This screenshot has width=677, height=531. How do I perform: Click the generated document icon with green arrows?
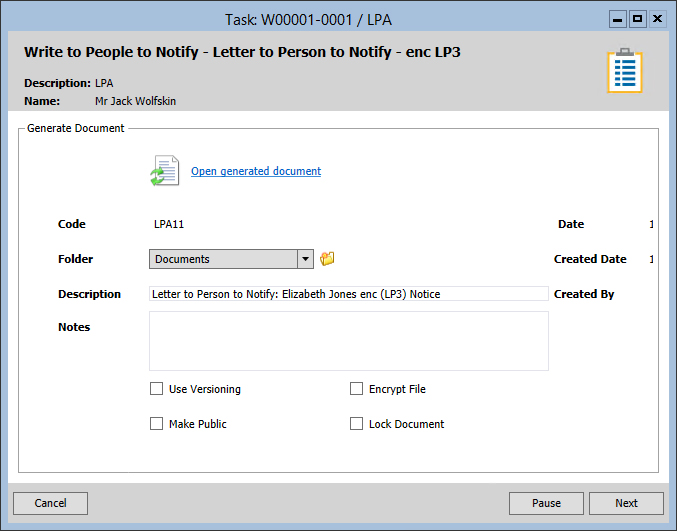point(164,171)
